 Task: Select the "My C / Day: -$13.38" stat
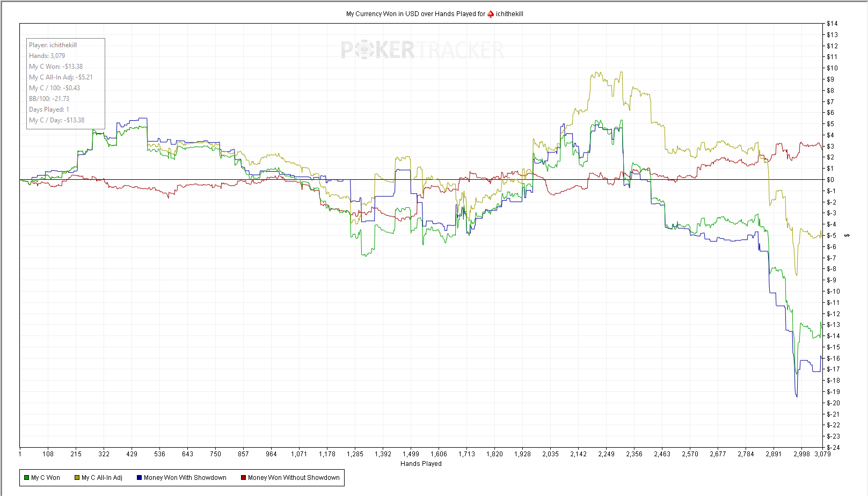point(56,120)
